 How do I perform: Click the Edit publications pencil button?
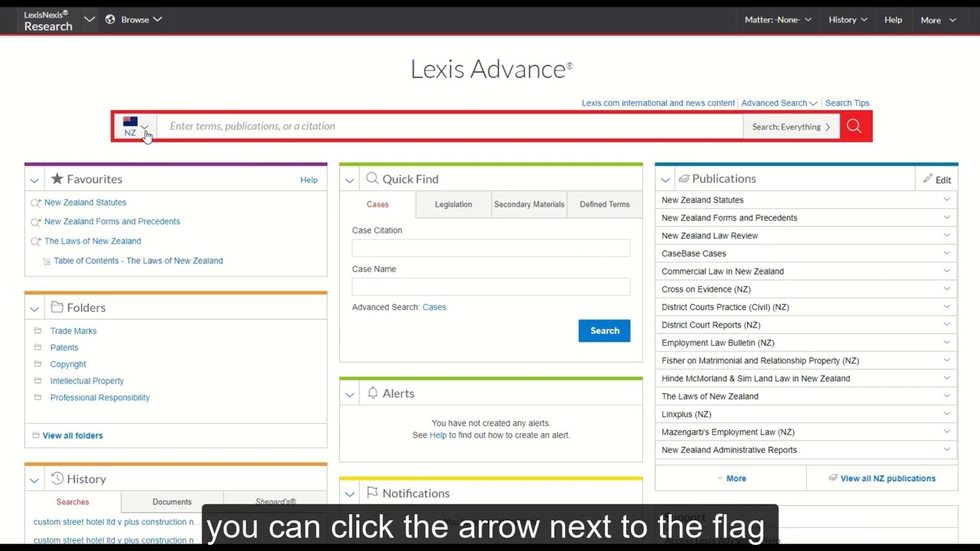[x=937, y=180]
